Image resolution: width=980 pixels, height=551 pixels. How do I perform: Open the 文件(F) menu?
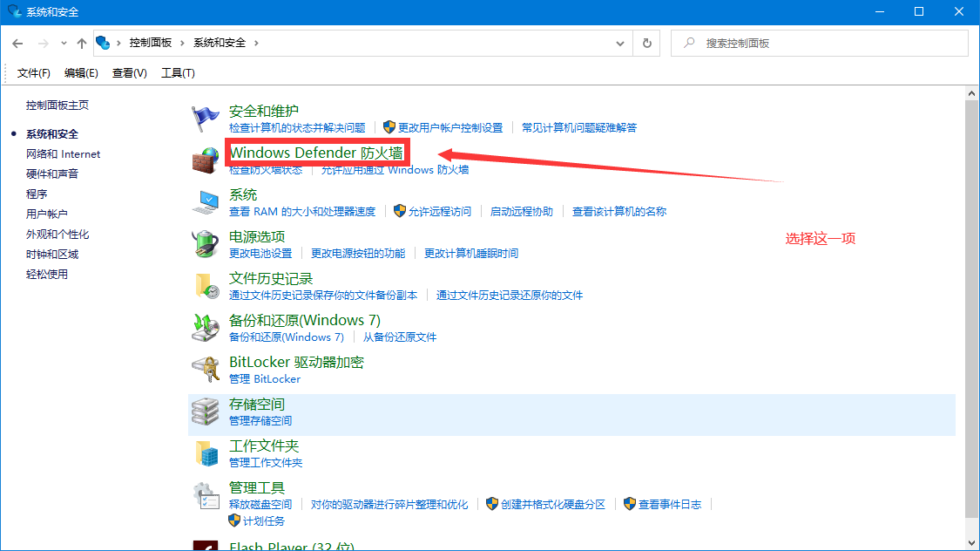pos(34,73)
